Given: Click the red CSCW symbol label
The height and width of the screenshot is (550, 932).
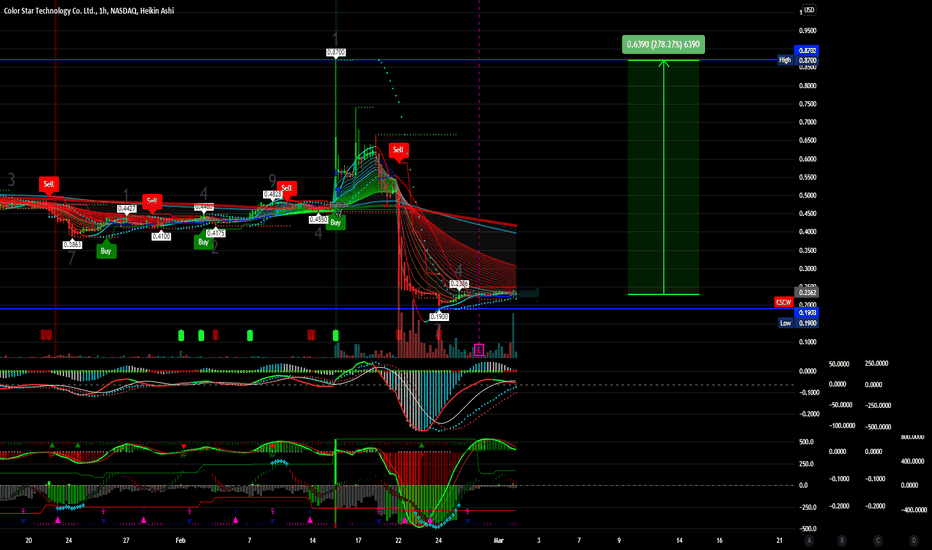Looking at the screenshot, I should pos(783,302).
